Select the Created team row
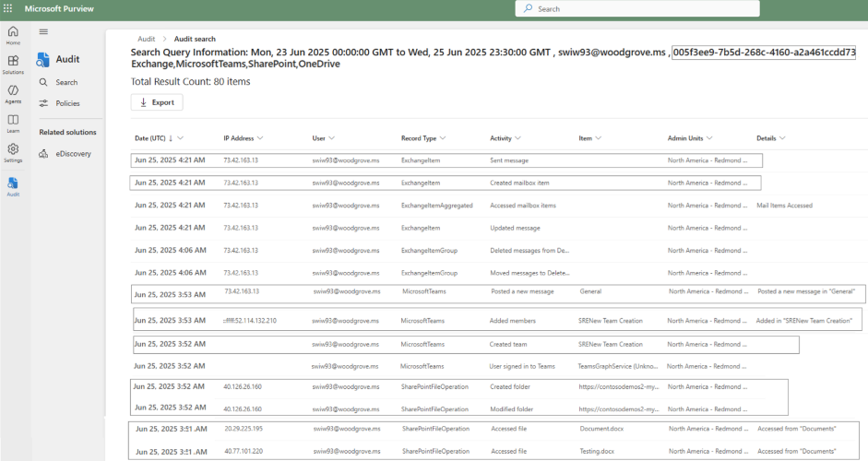Image resolution: width=868 pixels, height=461 pixels. click(x=466, y=344)
